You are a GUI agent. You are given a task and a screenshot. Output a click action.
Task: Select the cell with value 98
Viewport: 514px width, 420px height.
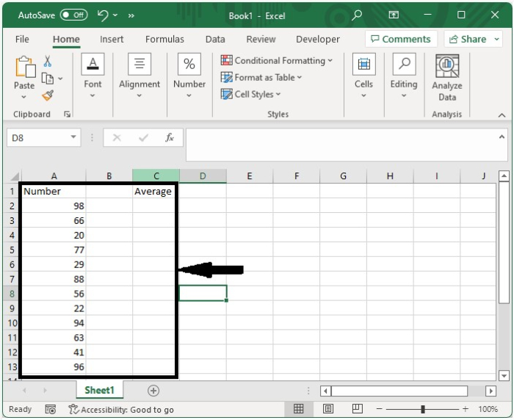(x=54, y=206)
